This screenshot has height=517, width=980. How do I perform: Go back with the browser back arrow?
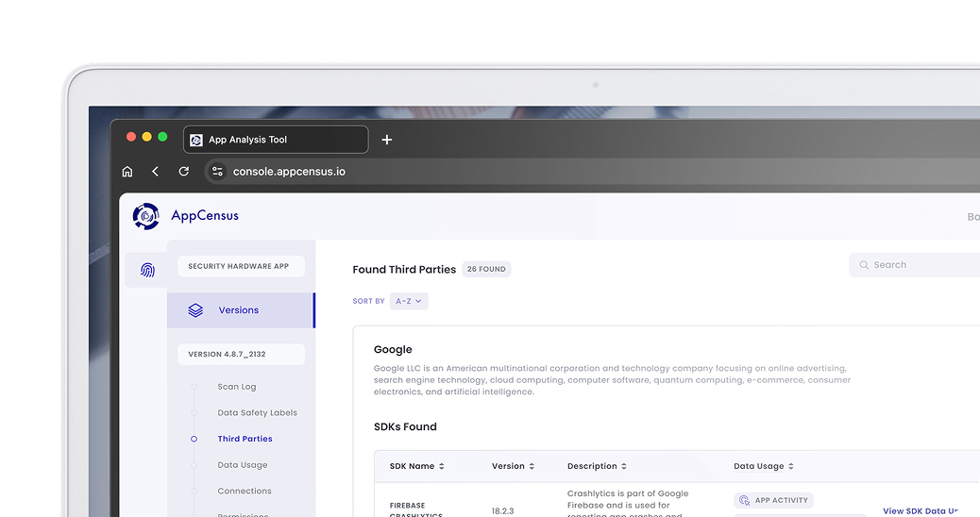tap(155, 171)
